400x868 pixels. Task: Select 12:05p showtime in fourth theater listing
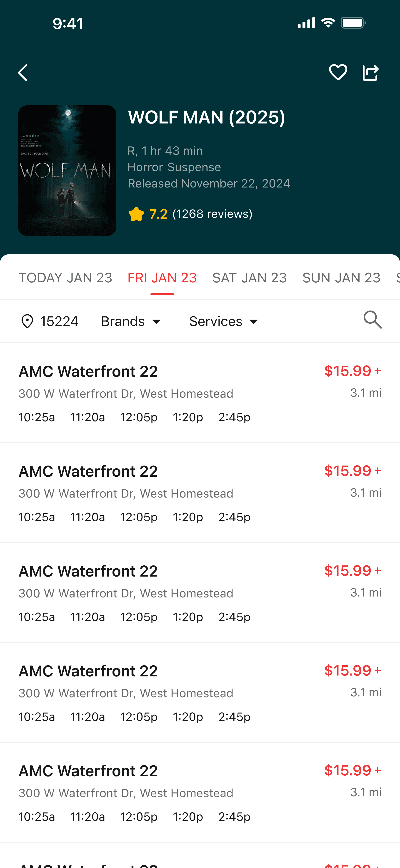click(139, 717)
